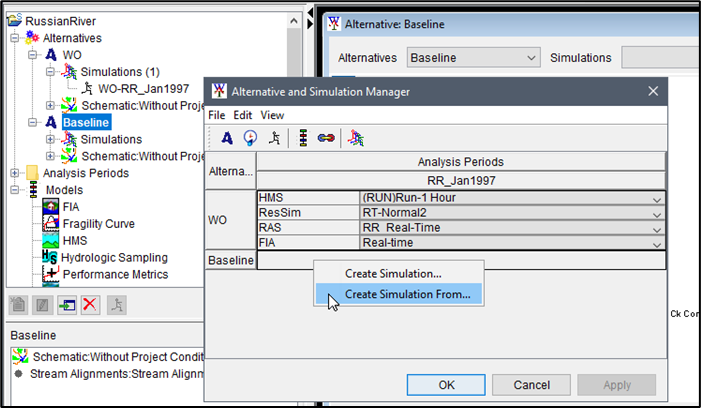Select the HMS model node in the tree
701x408 pixels.
coord(75,241)
